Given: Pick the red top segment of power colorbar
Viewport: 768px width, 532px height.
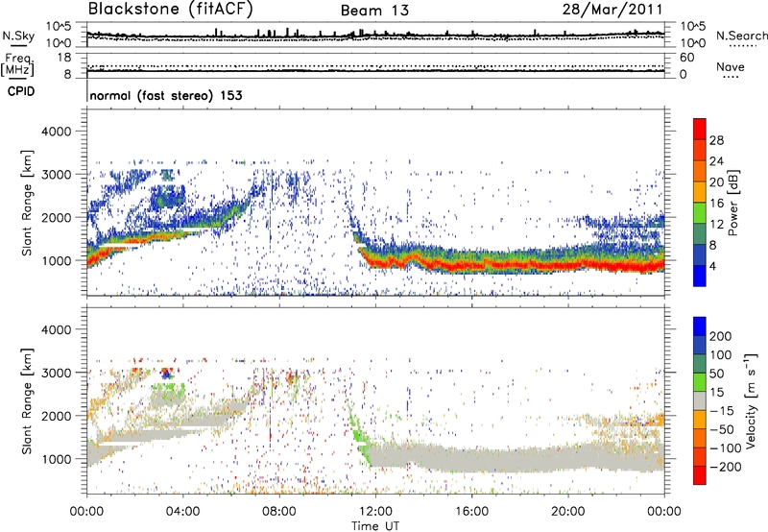Looking at the screenshot, I should point(700,130).
